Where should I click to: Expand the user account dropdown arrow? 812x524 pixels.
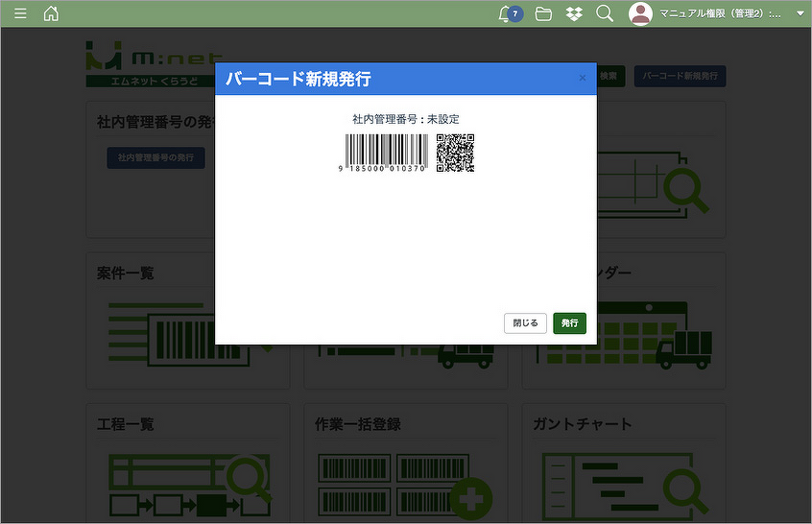pyautogui.click(x=800, y=14)
